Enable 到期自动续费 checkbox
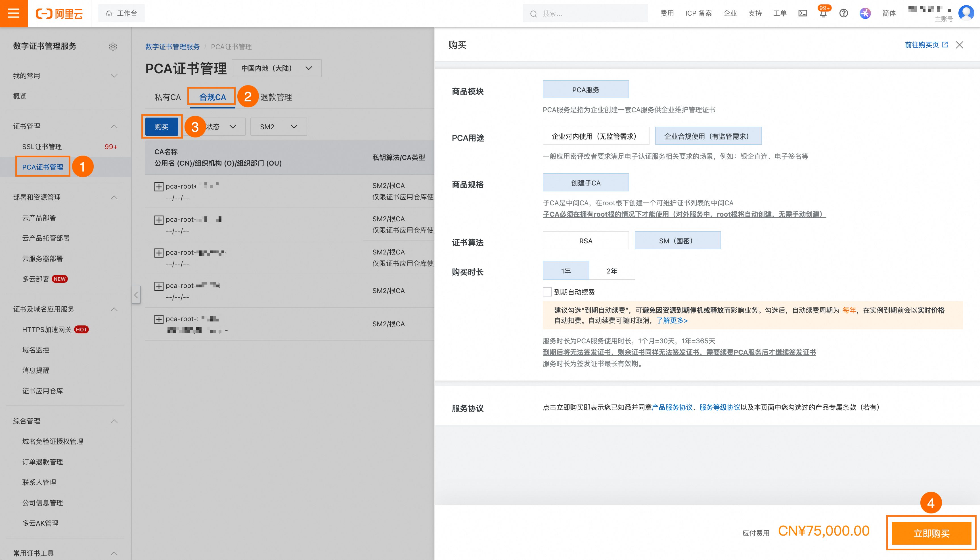The image size is (980, 560). [547, 292]
